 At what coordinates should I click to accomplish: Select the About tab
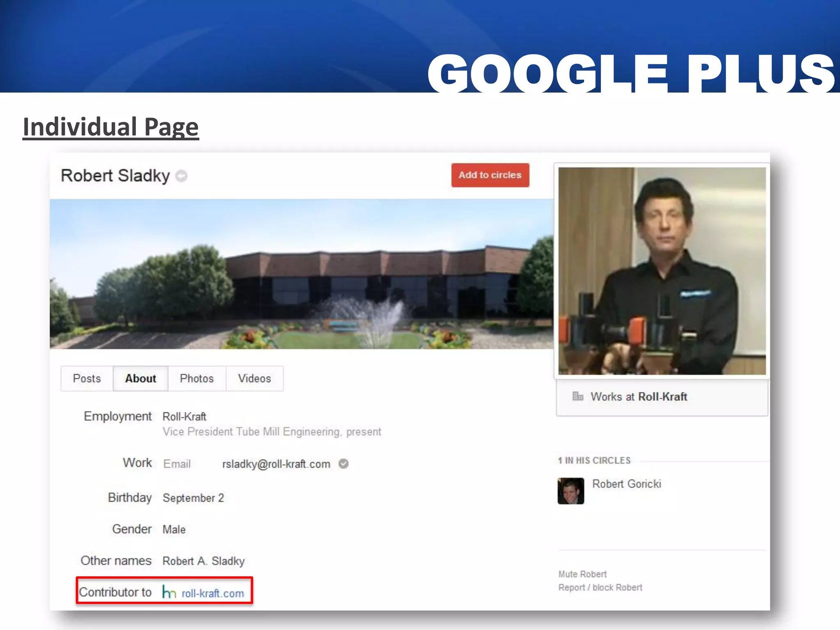(x=141, y=379)
